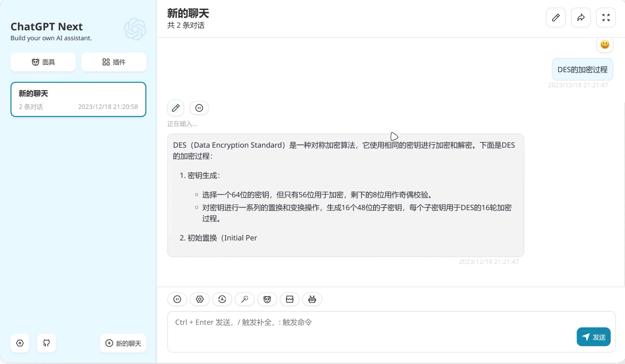Click the edit pencil above the assistant reply
Viewport: 625px width, 364px height.
[176, 108]
